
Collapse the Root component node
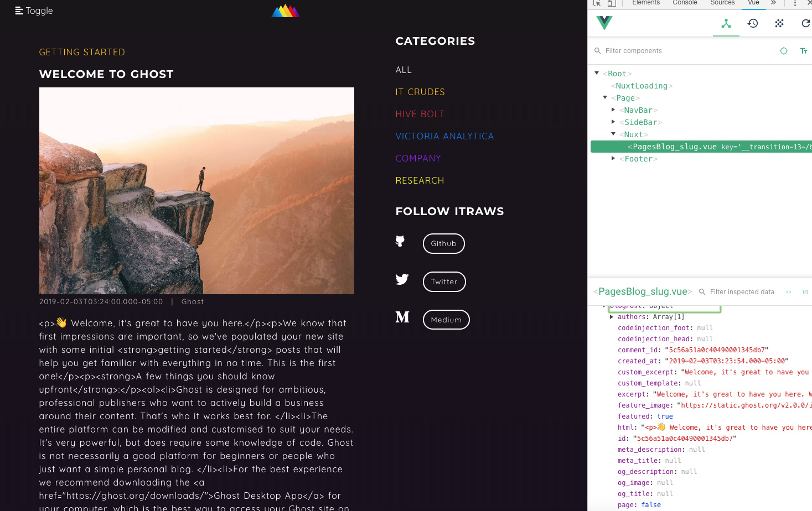pos(597,73)
